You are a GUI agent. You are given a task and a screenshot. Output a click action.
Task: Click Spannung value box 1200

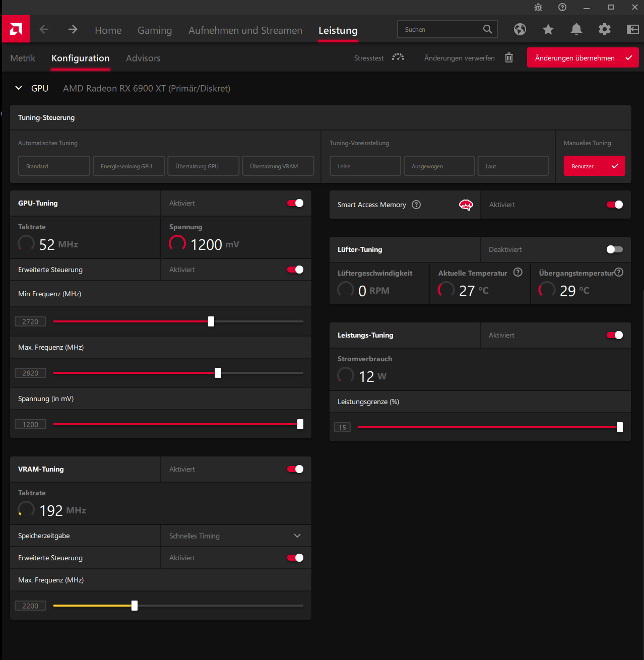[30, 424]
